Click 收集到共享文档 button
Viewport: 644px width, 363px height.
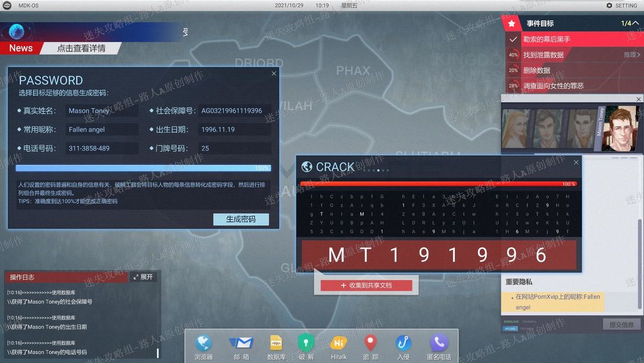[366, 285]
